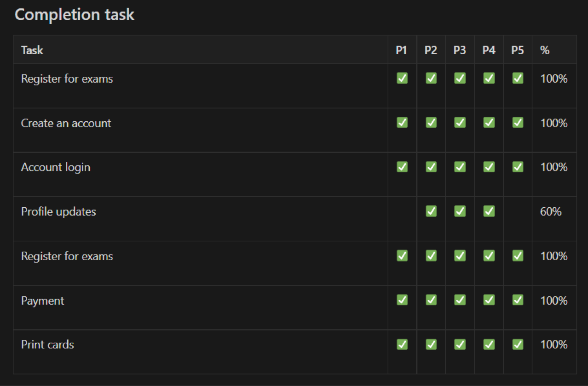Click the P1 column header

401,50
